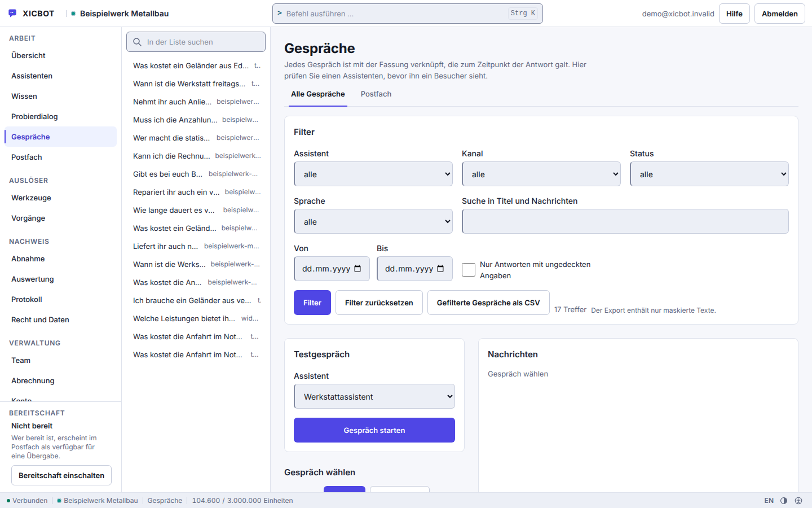
Task: Open the calendar picker in the Von date field
Action: pos(358,269)
